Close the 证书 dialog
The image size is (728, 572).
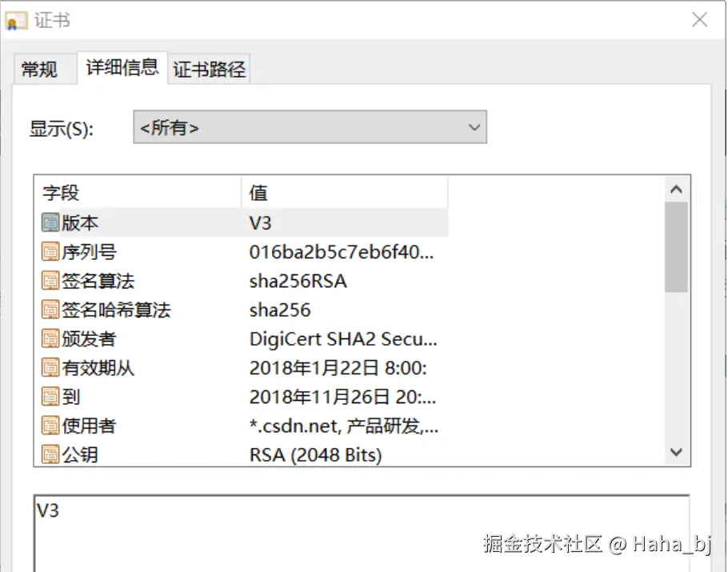click(x=699, y=20)
